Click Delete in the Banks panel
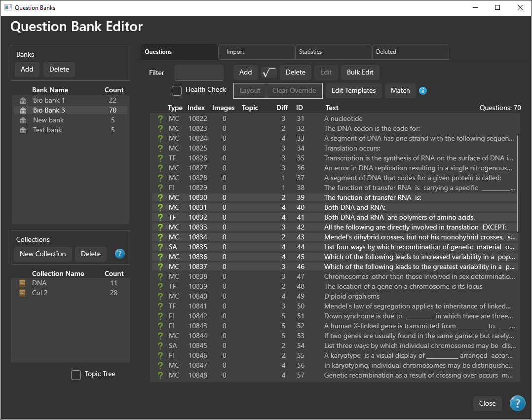The height and width of the screenshot is (420, 532). pos(59,69)
